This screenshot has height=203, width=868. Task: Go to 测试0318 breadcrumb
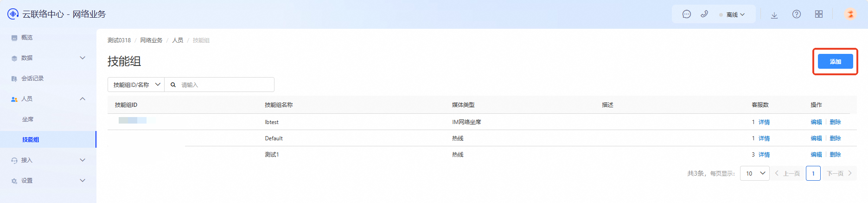click(x=119, y=40)
